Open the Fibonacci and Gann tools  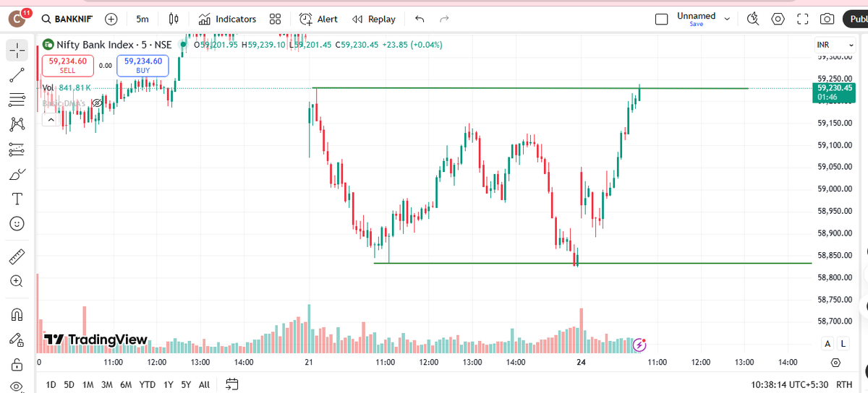(x=17, y=100)
